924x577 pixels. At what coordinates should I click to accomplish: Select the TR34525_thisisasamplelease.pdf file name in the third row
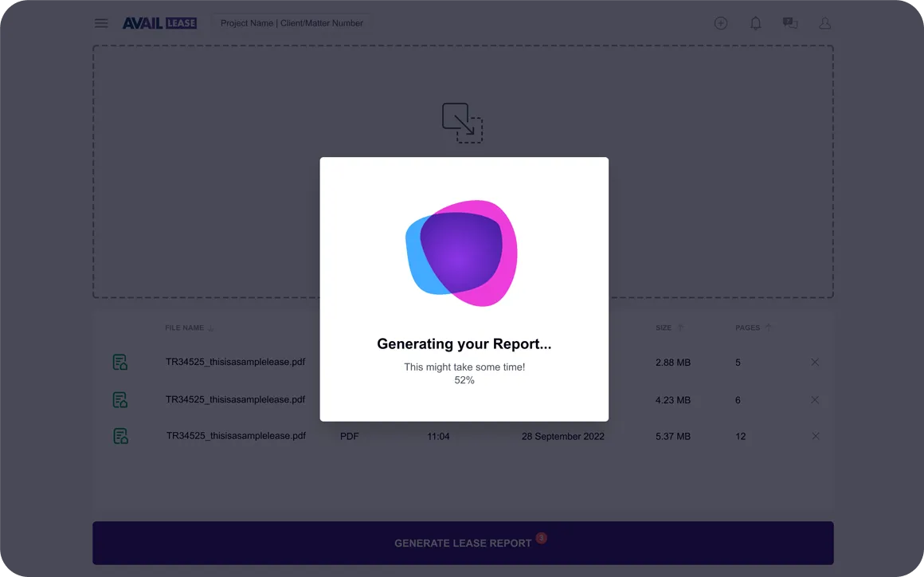click(x=236, y=436)
